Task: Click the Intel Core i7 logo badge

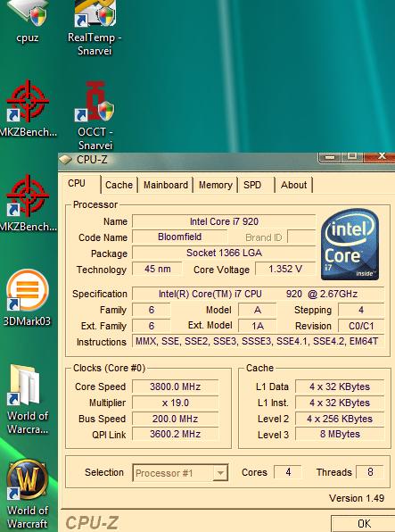Action: (350, 244)
